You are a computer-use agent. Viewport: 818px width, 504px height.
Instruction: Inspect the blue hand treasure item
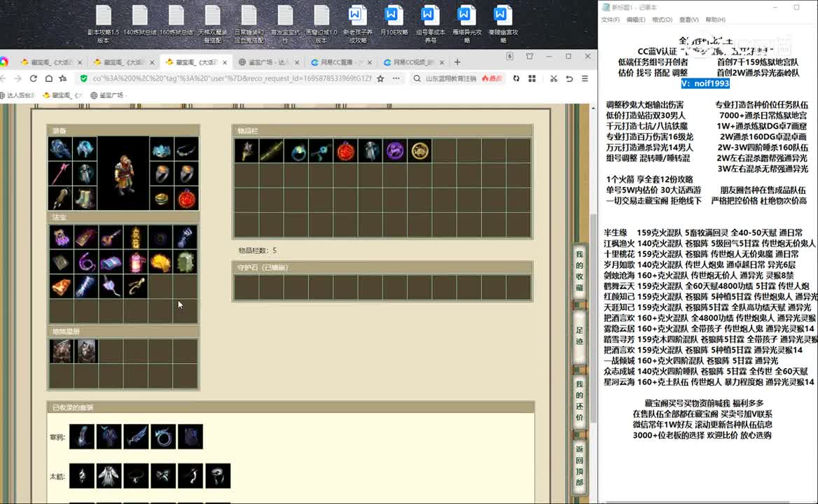[x=185, y=237]
